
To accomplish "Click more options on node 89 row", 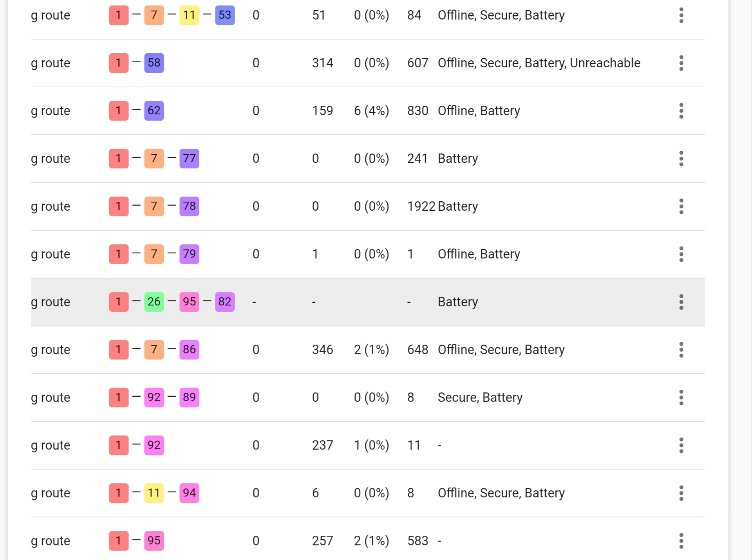I will click(x=681, y=397).
